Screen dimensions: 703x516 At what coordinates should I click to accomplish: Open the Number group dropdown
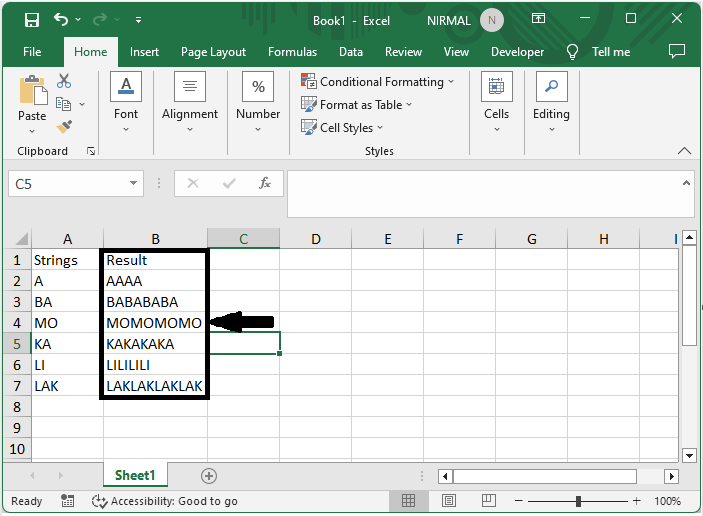click(258, 102)
